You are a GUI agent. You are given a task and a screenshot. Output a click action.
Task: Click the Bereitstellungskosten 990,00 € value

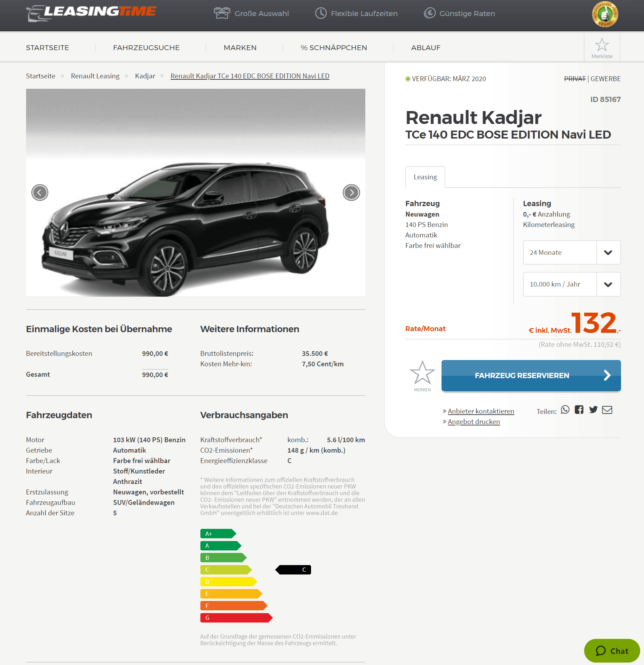pos(155,353)
